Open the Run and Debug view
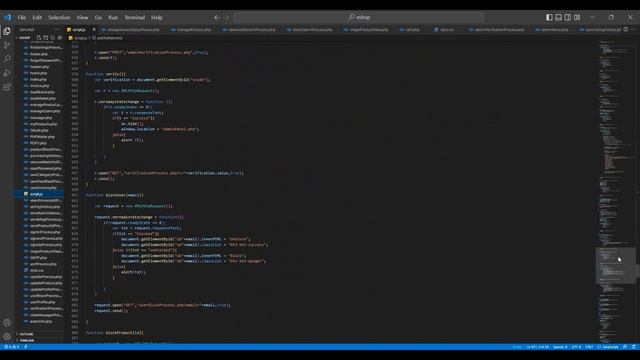 (7, 73)
